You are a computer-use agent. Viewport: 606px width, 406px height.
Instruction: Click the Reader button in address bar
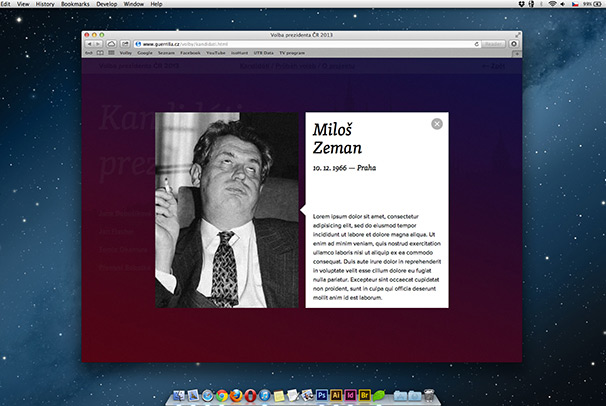tap(493, 44)
